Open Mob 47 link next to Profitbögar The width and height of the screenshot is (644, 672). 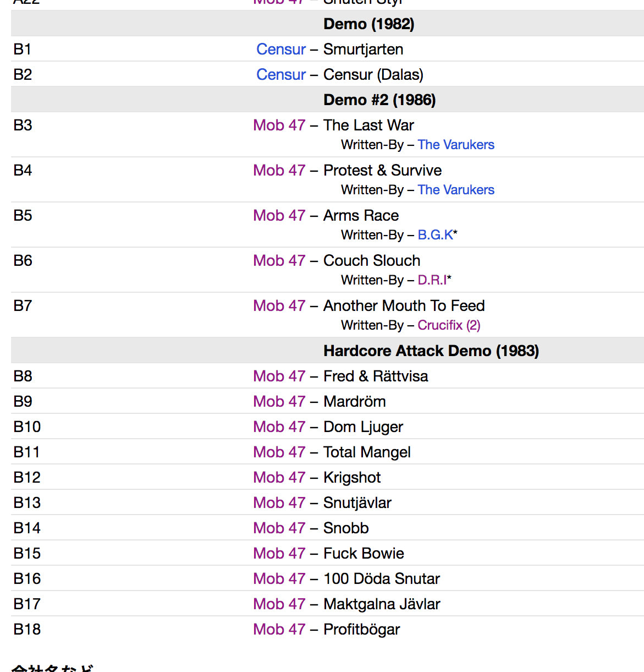pos(279,630)
